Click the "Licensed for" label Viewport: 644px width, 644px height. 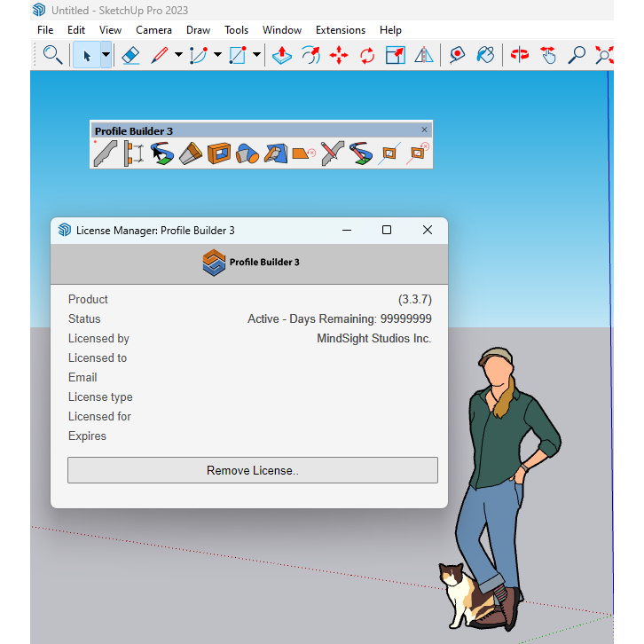[99, 416]
